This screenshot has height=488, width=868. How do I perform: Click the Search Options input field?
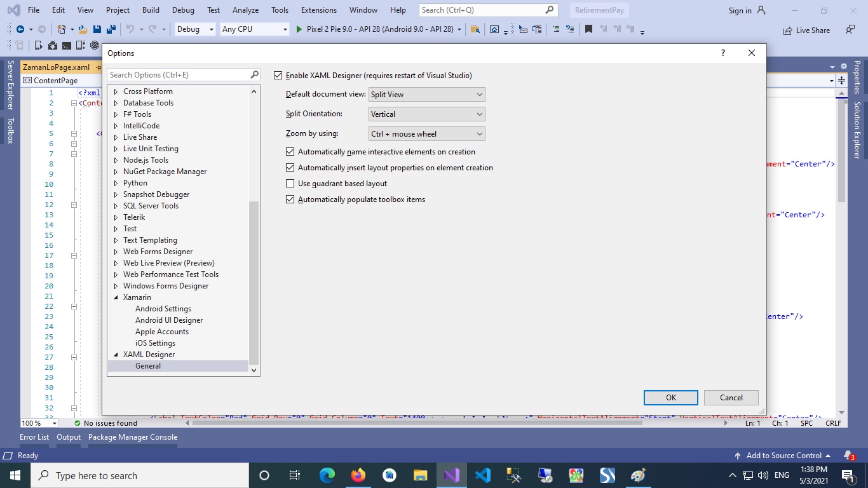pos(178,75)
